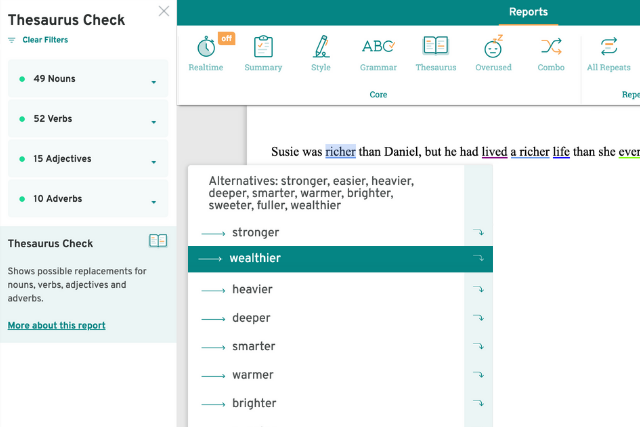Viewport: 640px width, 427px height.
Task: Click the underlined word 'lived' in document
Action: [494, 151]
